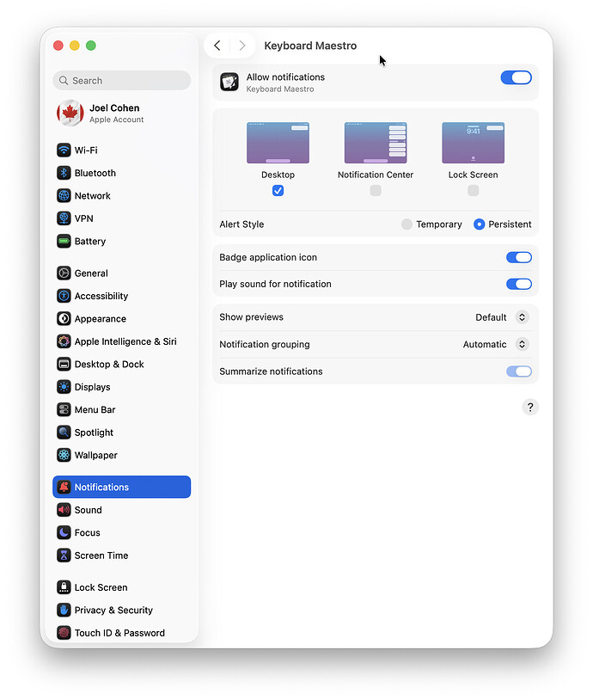Click the Notification grouping label
593x700 pixels.
(265, 344)
